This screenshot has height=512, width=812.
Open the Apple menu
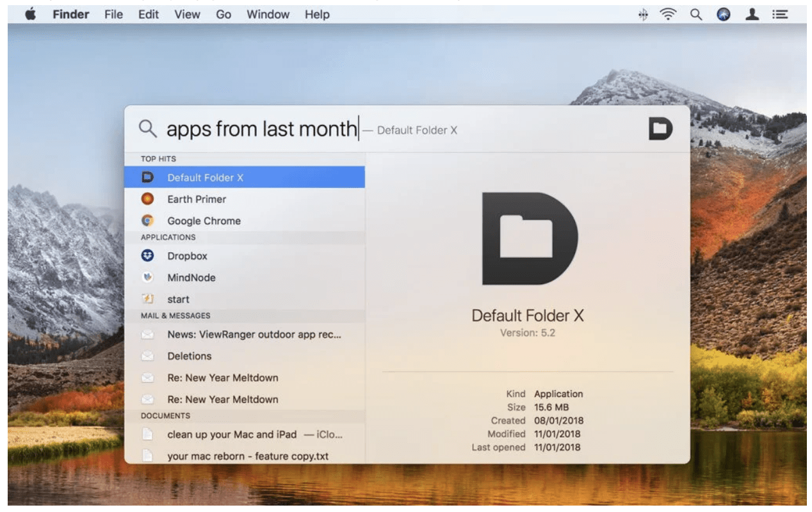pyautogui.click(x=30, y=14)
